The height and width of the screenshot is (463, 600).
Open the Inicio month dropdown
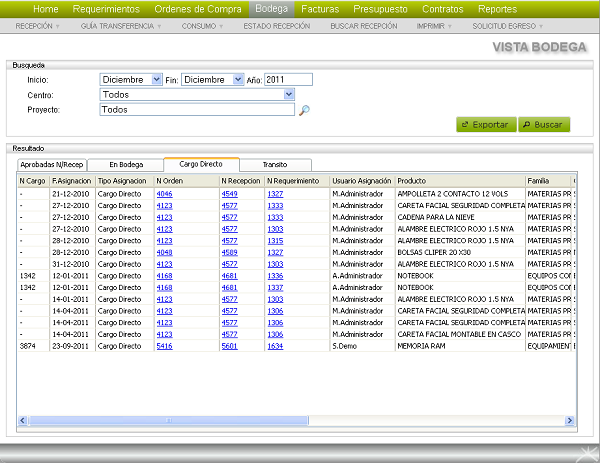tap(131, 80)
